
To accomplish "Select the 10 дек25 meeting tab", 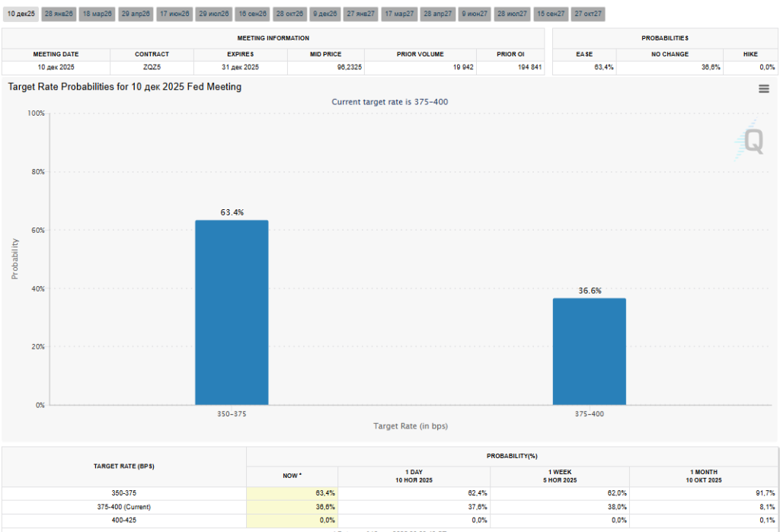I will [21, 14].
